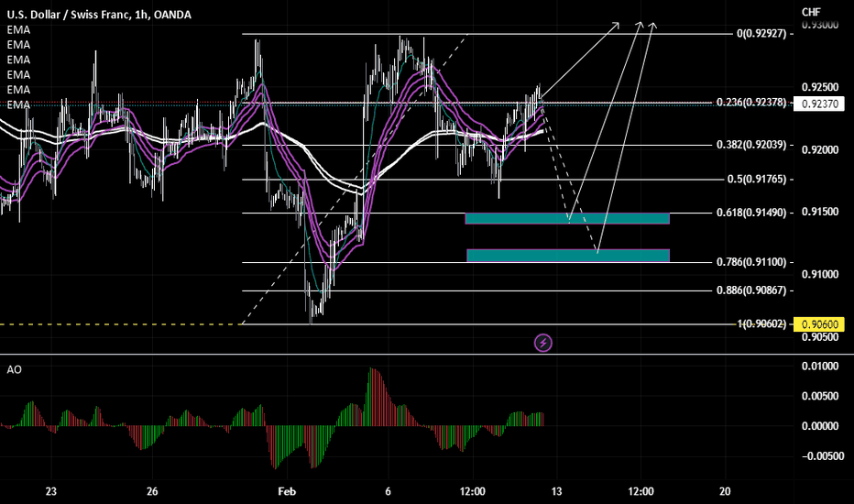Click the 23 date label on time axis
854x504 pixels.
(50, 491)
